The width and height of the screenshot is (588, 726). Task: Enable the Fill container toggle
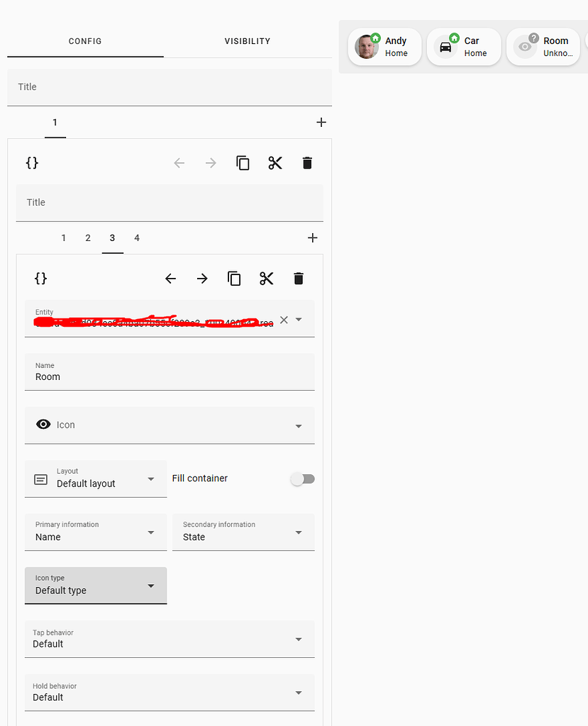pyautogui.click(x=303, y=479)
